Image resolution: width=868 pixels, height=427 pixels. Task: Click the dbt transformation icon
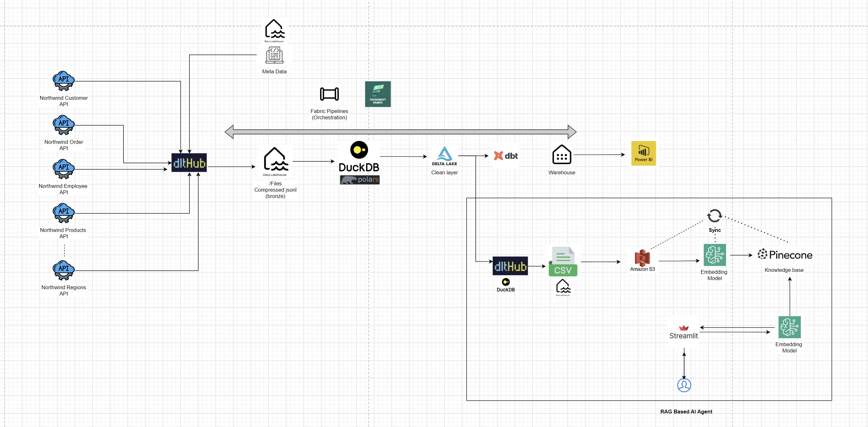click(x=505, y=155)
